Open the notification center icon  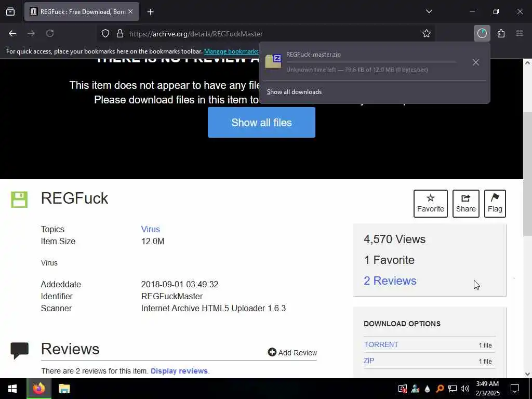[x=515, y=389]
